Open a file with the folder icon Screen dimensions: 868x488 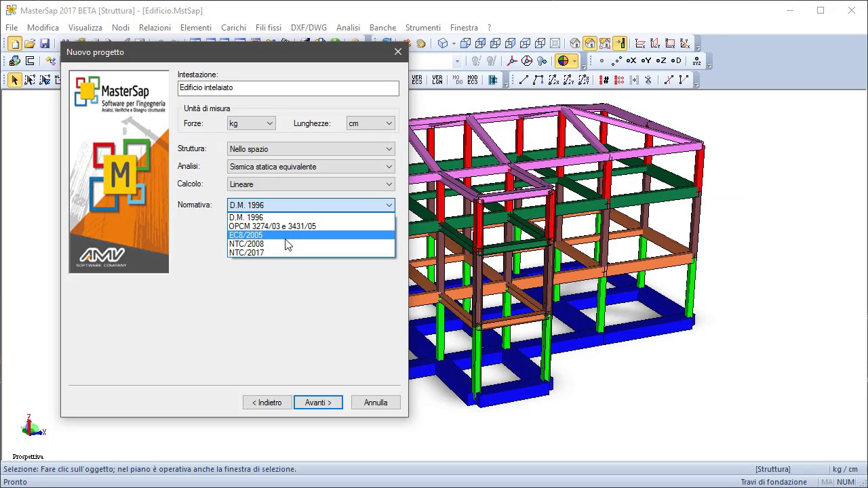(x=30, y=43)
